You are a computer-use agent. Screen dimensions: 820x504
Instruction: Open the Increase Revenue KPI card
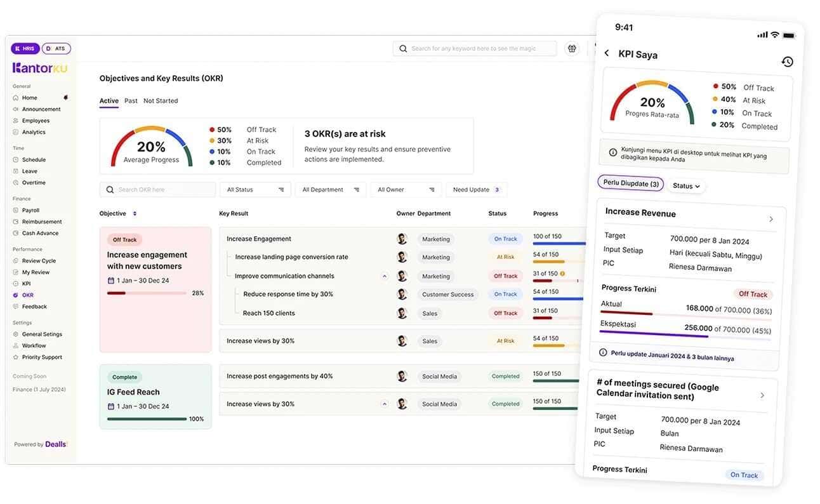(x=689, y=215)
